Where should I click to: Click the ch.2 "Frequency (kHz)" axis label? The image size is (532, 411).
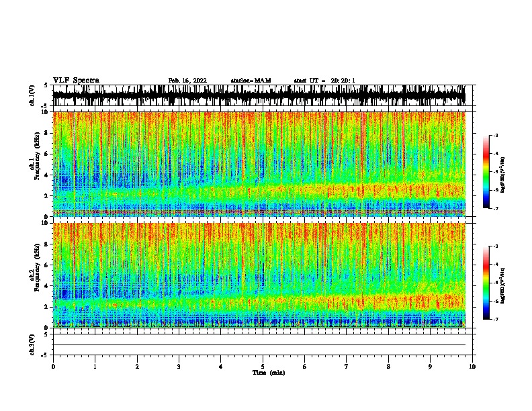(38, 267)
